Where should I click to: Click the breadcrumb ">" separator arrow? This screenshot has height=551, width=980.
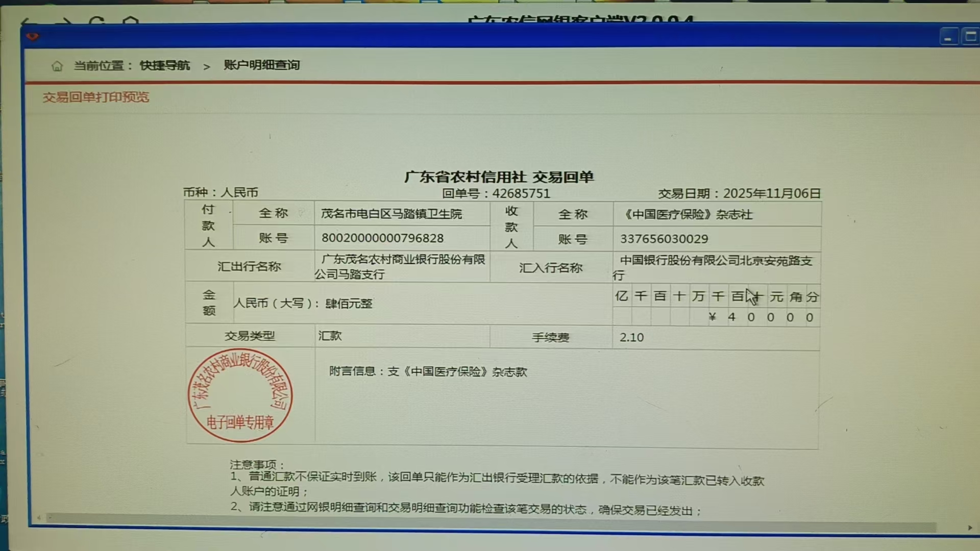(x=206, y=67)
